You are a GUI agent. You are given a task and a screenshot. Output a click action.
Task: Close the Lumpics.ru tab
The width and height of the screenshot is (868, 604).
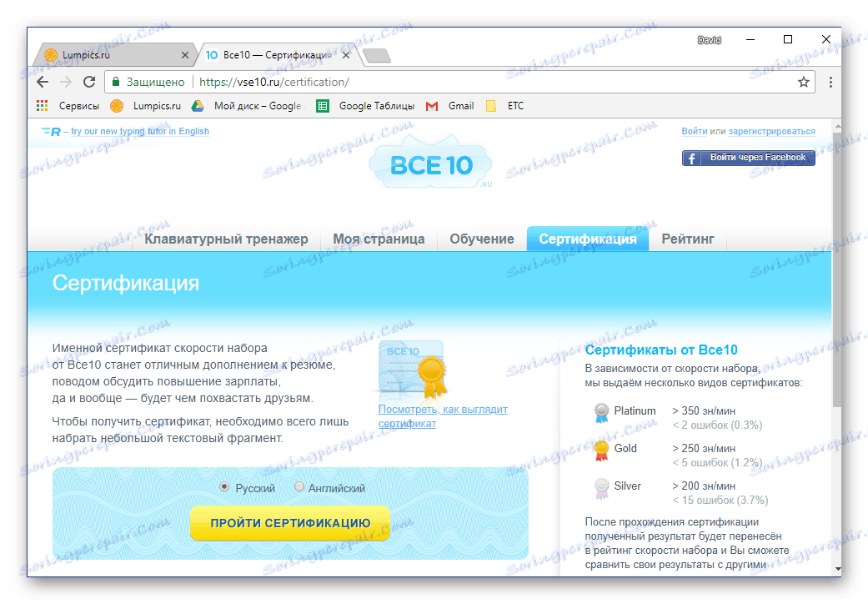[185, 55]
